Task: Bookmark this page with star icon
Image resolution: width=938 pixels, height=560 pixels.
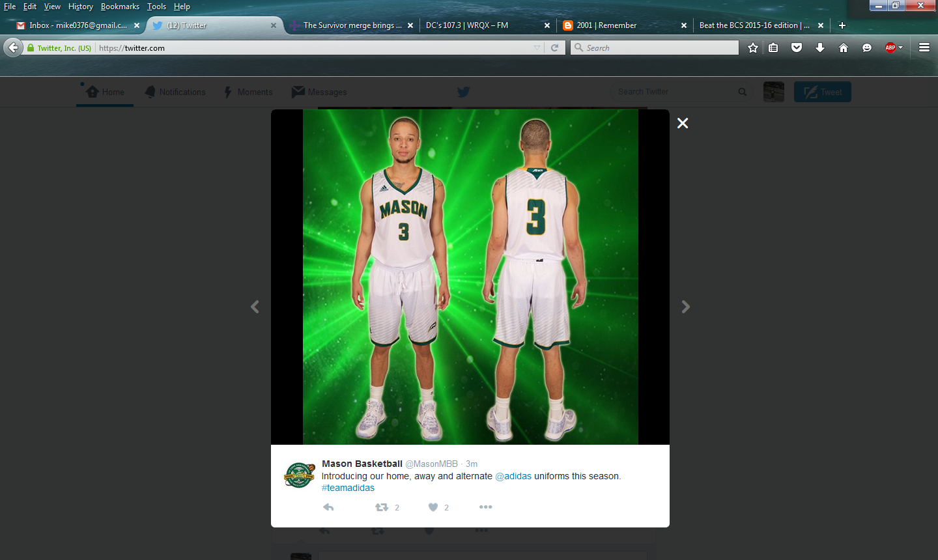Action: (x=753, y=48)
